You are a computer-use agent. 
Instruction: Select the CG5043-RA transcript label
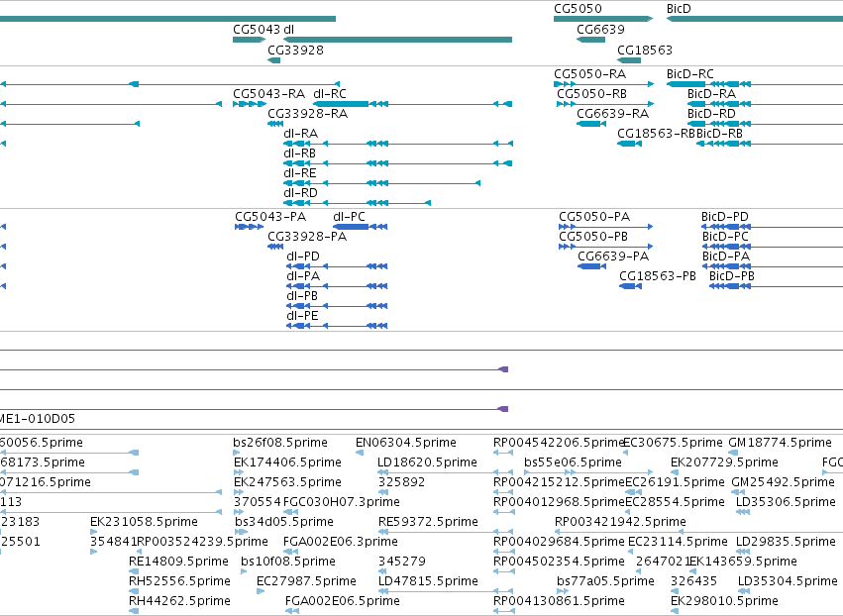268,93
